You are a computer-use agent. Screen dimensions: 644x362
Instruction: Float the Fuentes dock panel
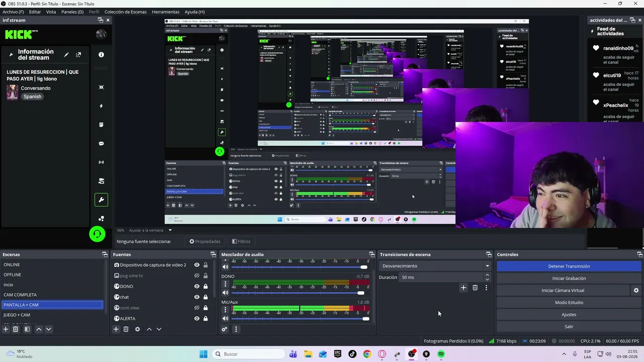(213, 254)
